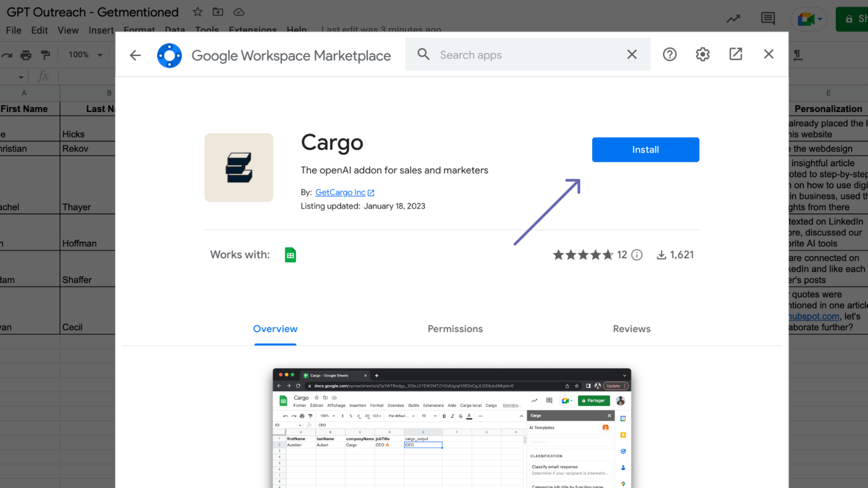Viewport: 868px width, 488px height.
Task: Select the paint format tool
Action: tap(45, 54)
